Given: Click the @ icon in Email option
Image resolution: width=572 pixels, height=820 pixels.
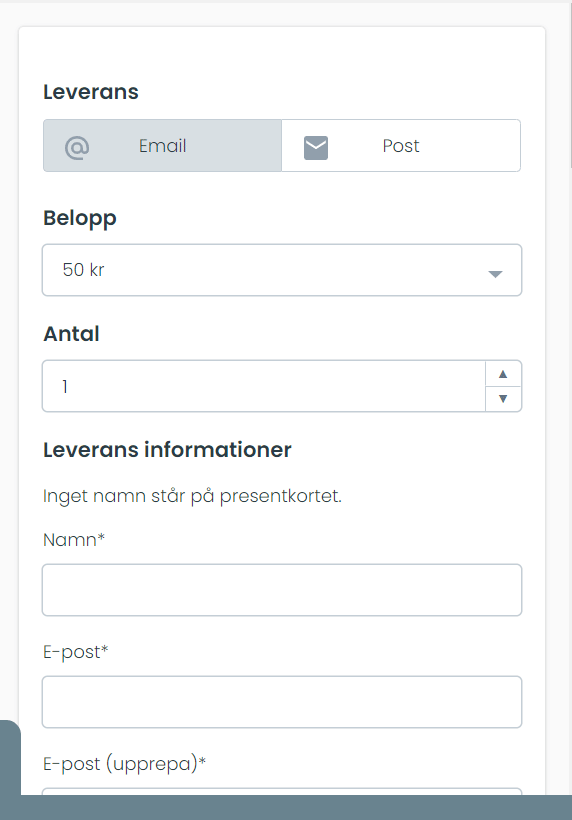Looking at the screenshot, I should pos(77,147).
